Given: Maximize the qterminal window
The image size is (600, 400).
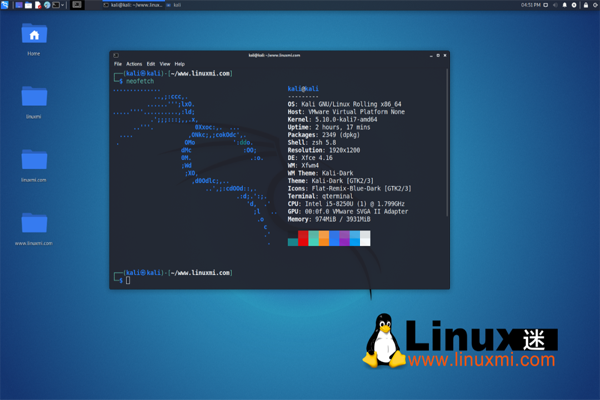Looking at the screenshot, I should coord(438,56).
